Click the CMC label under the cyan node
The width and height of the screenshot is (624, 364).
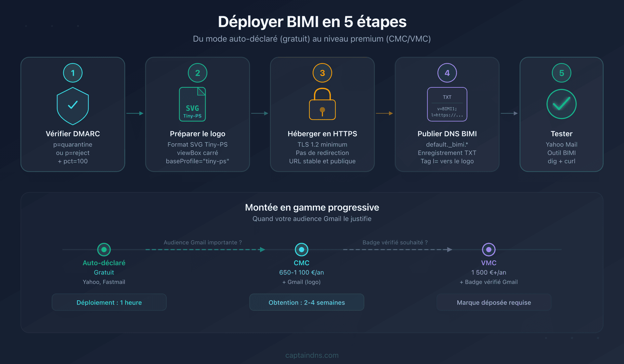[x=302, y=263]
